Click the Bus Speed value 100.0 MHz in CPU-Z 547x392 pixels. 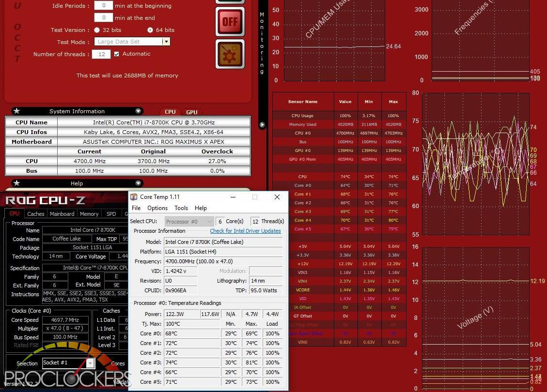65,337
